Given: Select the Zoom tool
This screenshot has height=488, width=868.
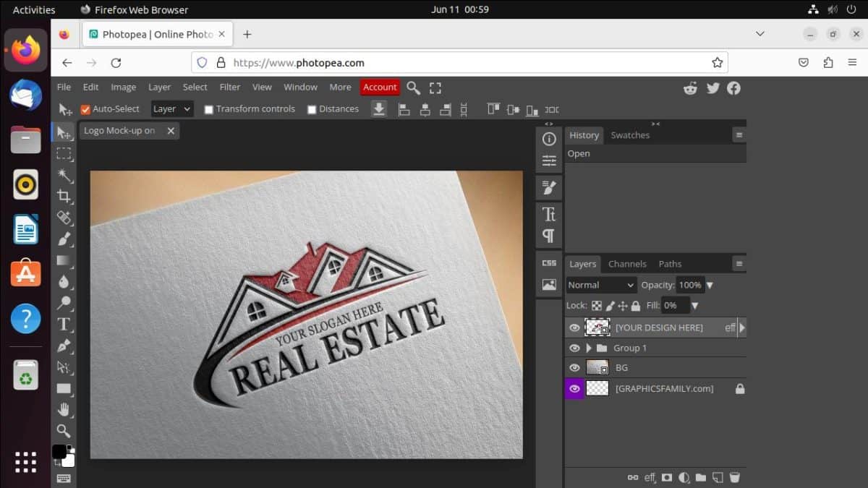Looking at the screenshot, I should pos(64,431).
